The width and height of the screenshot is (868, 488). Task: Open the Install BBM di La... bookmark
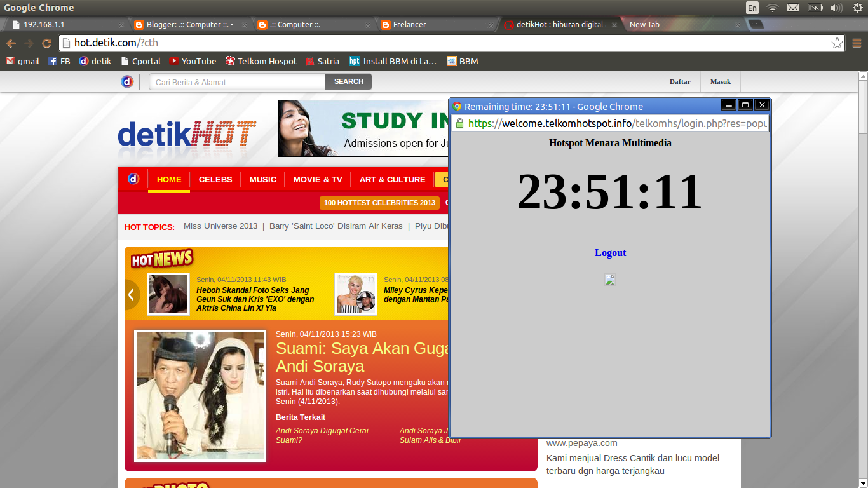coord(393,61)
